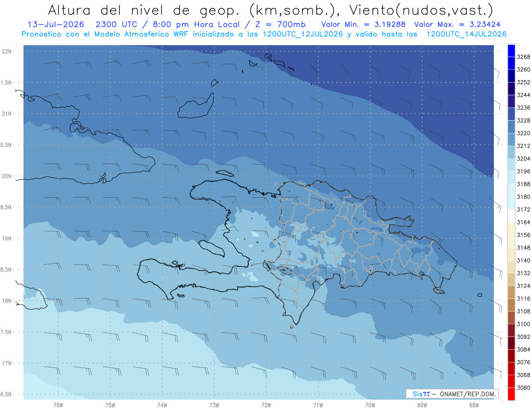This screenshot has width=532, height=411.
Task: Click the 69W longitude label
Action: (x=422, y=405)
